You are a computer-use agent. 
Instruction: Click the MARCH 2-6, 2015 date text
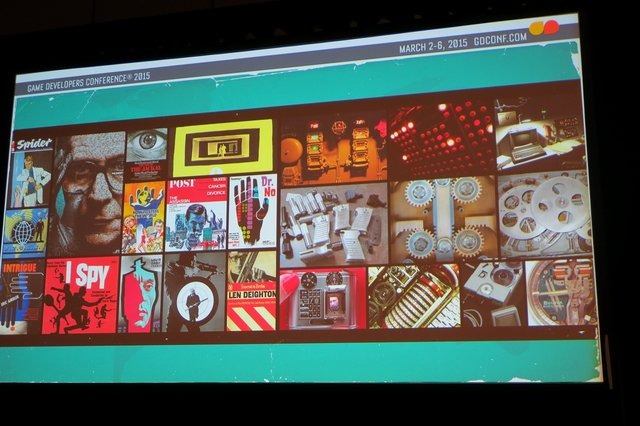[433, 46]
